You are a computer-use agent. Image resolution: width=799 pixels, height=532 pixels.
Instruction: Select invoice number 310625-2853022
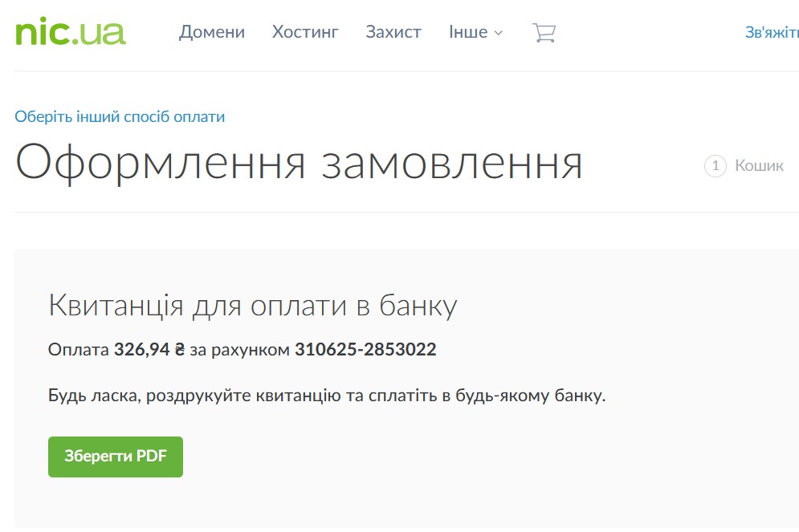(365, 350)
